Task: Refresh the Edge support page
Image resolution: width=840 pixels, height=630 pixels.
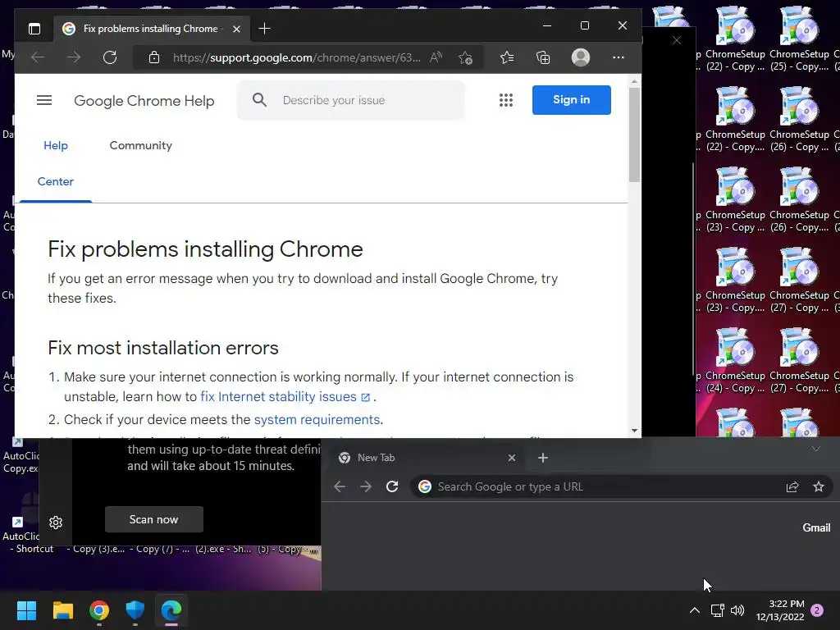Action: [110, 57]
